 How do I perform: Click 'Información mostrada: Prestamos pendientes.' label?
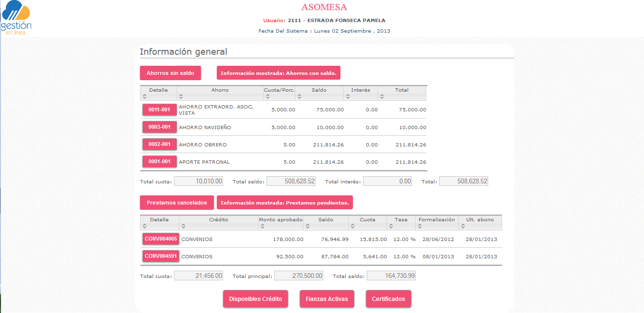pos(285,203)
